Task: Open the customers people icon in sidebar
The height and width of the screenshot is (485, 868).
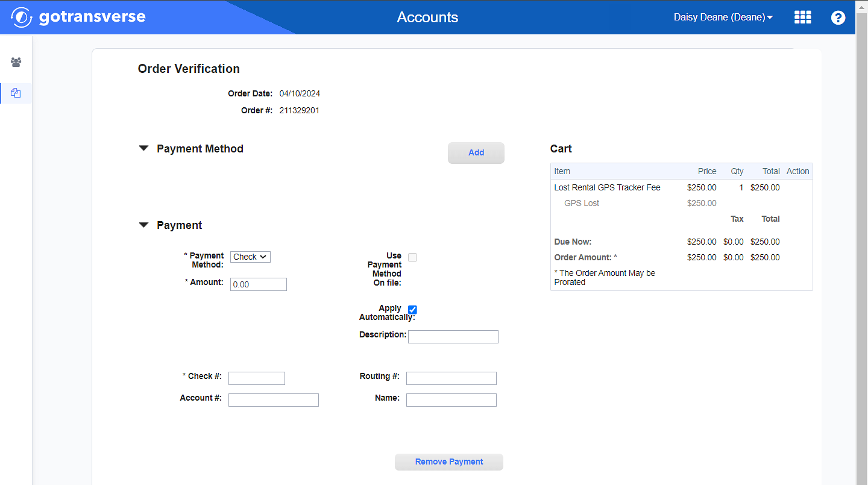Action: 16,62
